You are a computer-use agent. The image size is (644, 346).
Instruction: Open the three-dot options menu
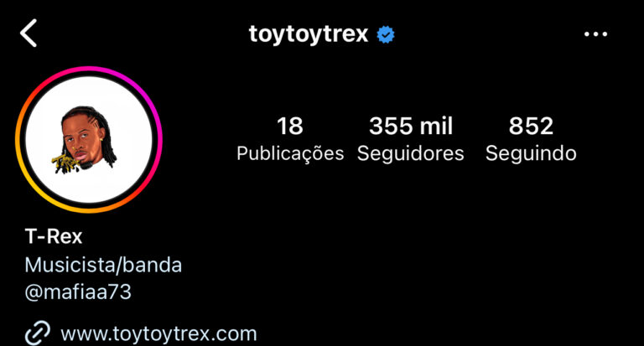click(595, 34)
